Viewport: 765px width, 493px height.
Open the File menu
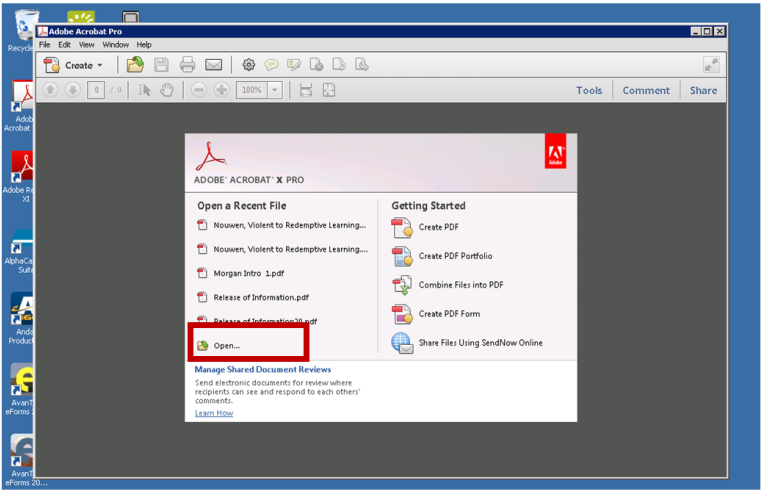tap(44, 45)
